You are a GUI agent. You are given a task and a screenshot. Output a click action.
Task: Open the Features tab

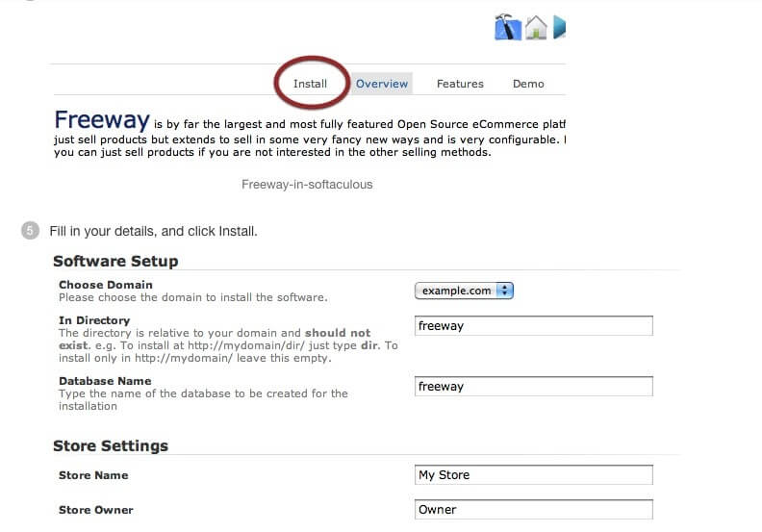pyautogui.click(x=460, y=84)
